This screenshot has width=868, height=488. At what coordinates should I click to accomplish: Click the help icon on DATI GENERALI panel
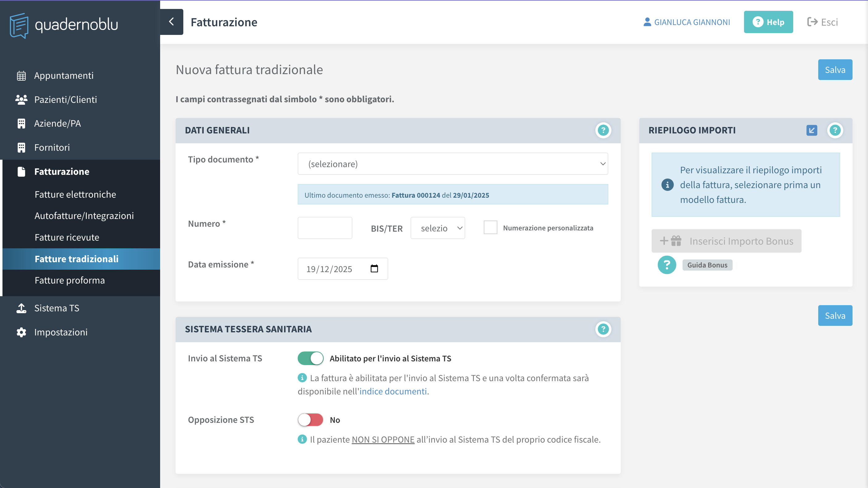coord(603,130)
